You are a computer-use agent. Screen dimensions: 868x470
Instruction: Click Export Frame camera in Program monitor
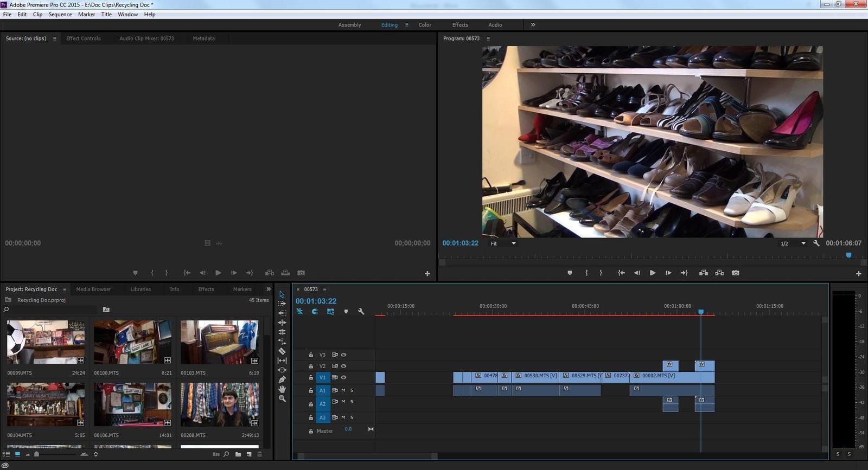[x=735, y=273]
